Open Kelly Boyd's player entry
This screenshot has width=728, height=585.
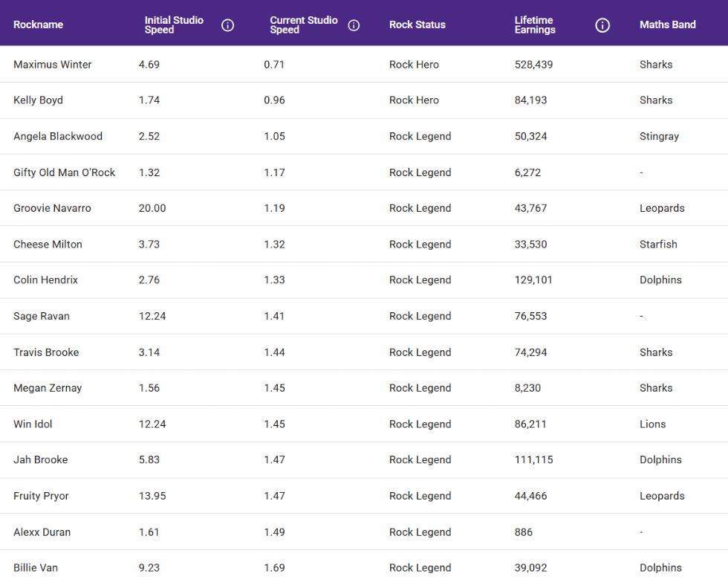38,100
